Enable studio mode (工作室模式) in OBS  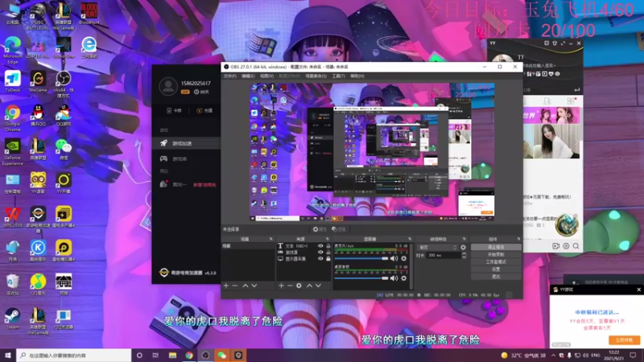496,262
